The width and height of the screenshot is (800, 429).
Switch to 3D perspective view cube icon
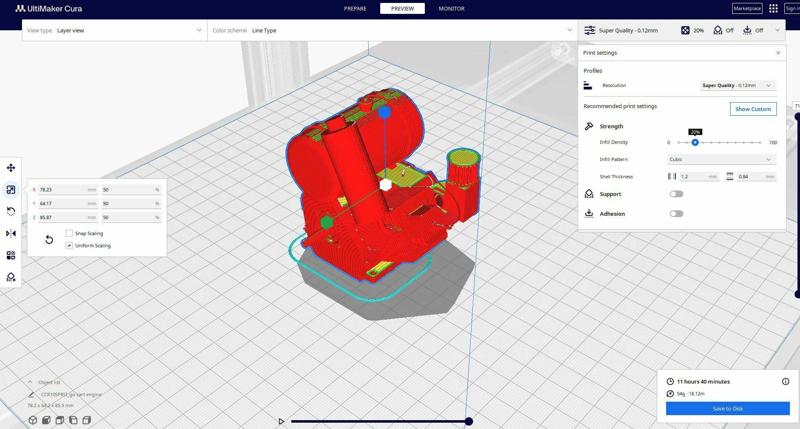33,420
